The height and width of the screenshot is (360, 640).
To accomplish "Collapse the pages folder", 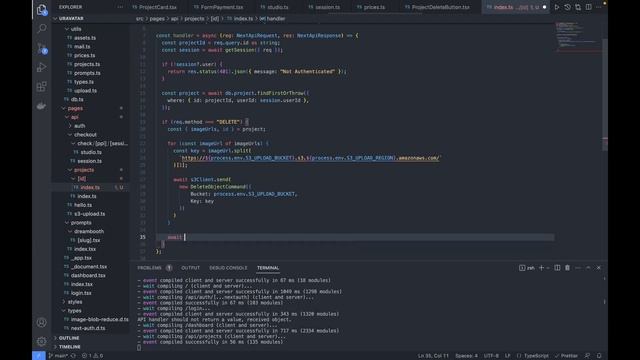I will 75,108.
